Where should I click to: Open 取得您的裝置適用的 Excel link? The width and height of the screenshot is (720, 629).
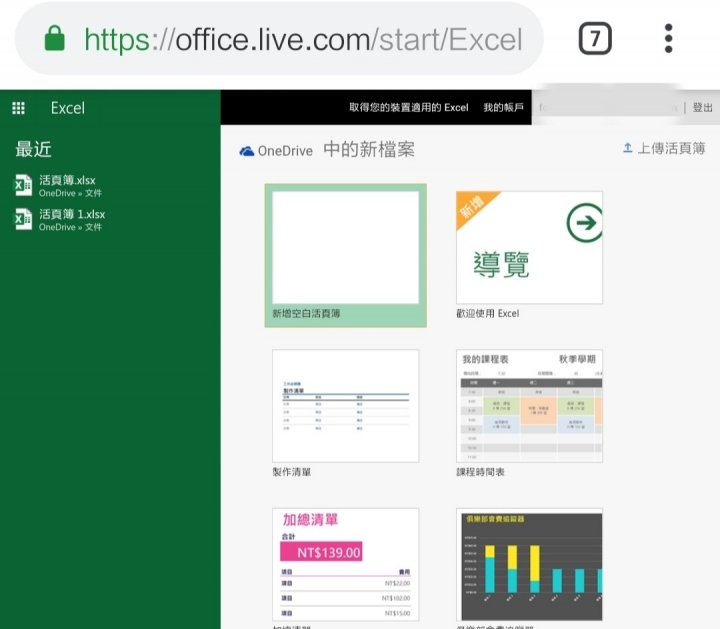pyautogui.click(x=409, y=107)
